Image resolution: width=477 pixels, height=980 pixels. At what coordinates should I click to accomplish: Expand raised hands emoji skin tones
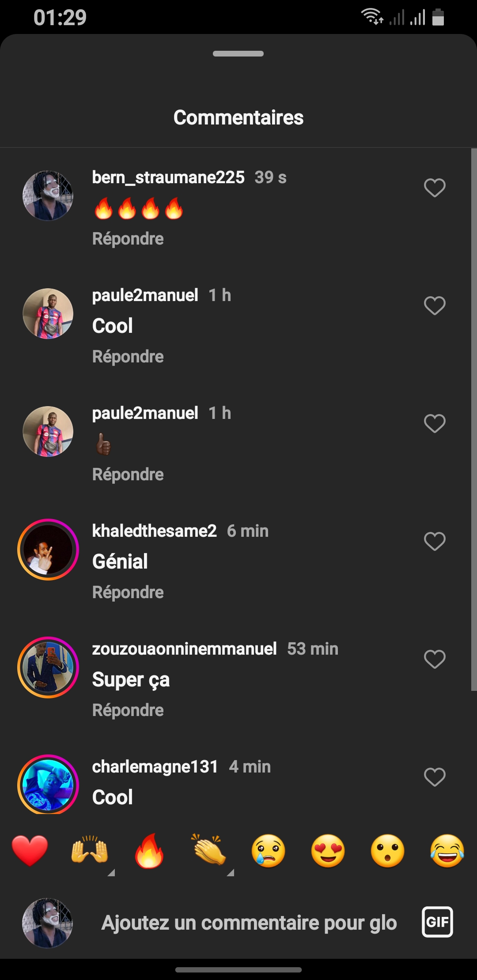[x=111, y=872]
